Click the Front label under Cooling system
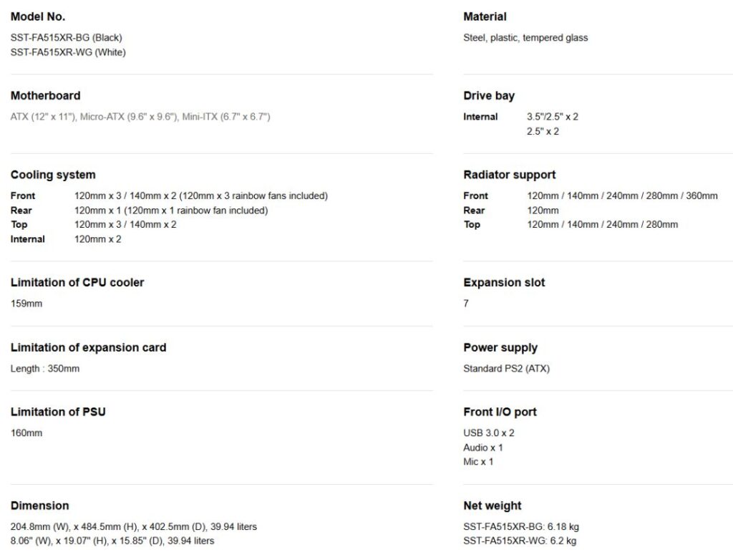This screenshot has width=733, height=560. coord(23,195)
